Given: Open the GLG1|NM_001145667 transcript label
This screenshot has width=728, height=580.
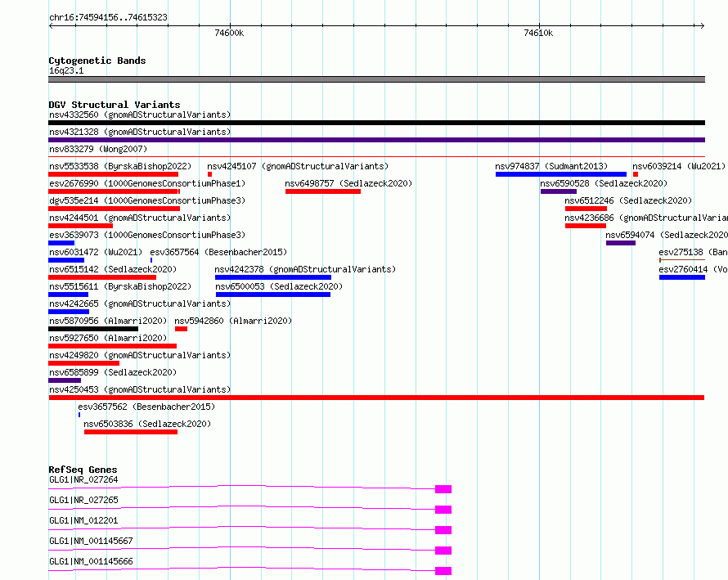Looking at the screenshot, I should tap(91, 541).
